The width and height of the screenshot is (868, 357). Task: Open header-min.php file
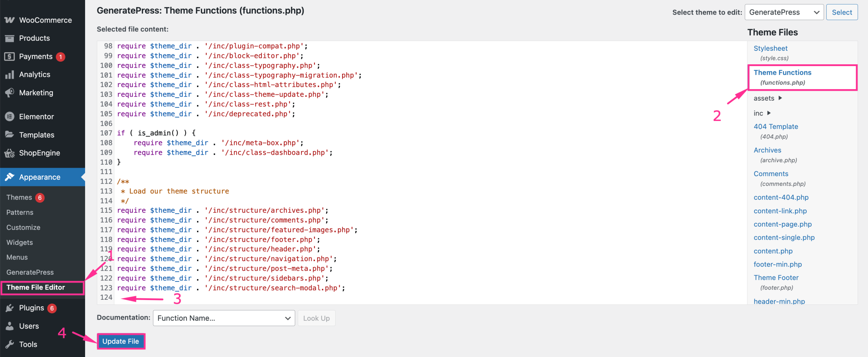tap(779, 301)
